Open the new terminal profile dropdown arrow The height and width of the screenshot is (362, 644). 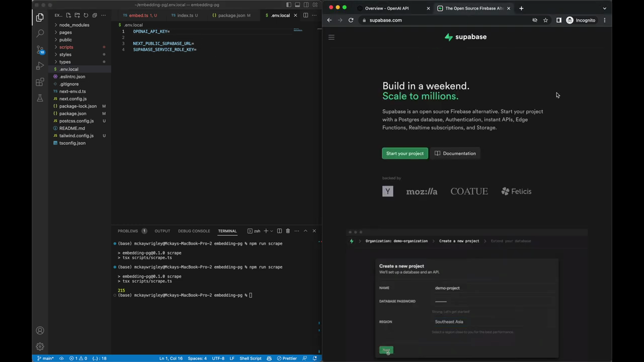(x=271, y=231)
